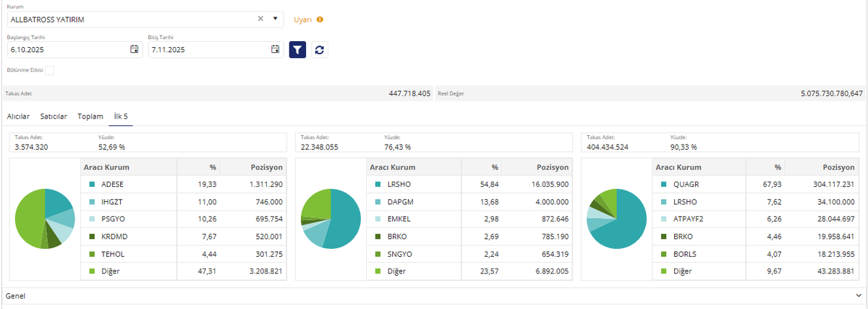Click the Uyarı warning info icon
868x309 pixels.
320,20
